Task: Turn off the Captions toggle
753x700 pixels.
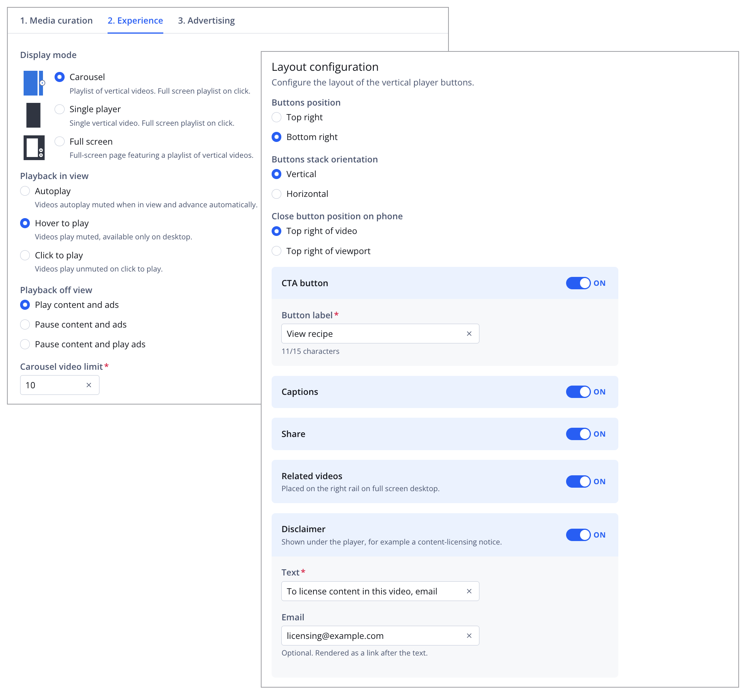Action: click(x=578, y=392)
